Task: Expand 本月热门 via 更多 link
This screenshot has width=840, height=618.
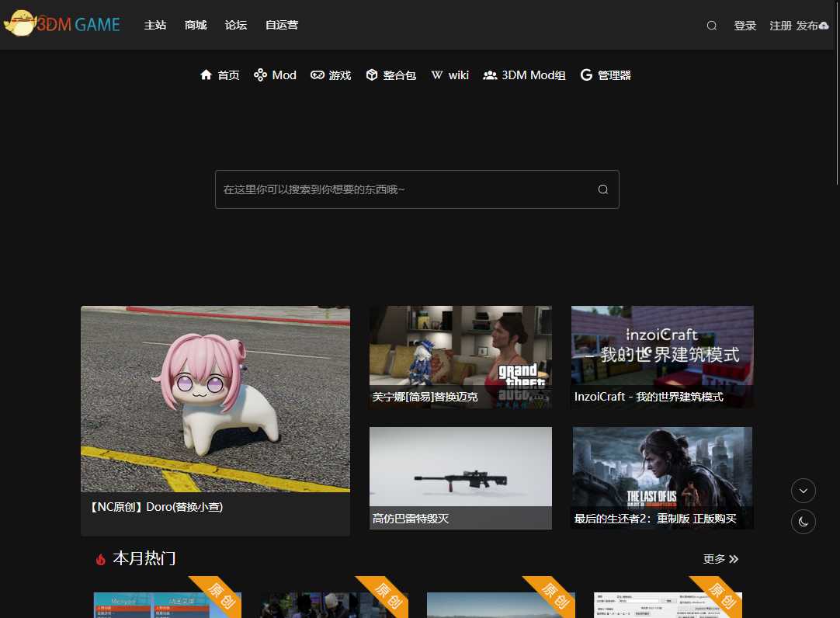Action: 720,559
